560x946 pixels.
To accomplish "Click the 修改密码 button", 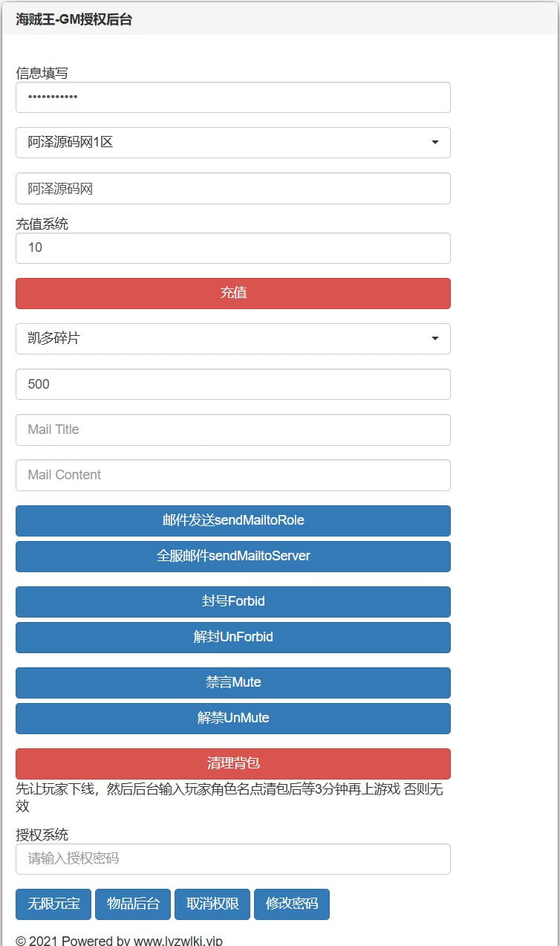I will 292,904.
